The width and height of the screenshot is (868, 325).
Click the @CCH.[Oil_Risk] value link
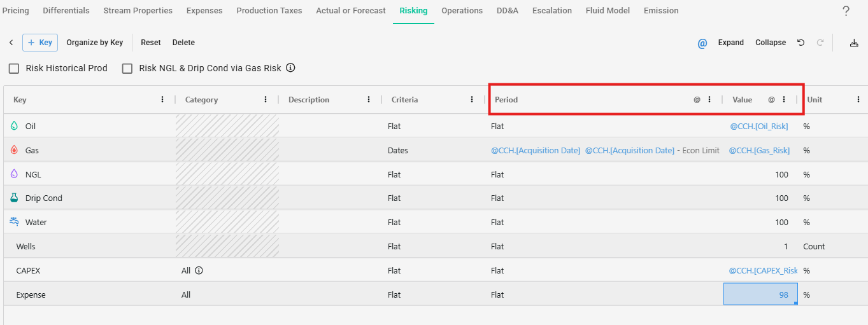click(x=759, y=127)
